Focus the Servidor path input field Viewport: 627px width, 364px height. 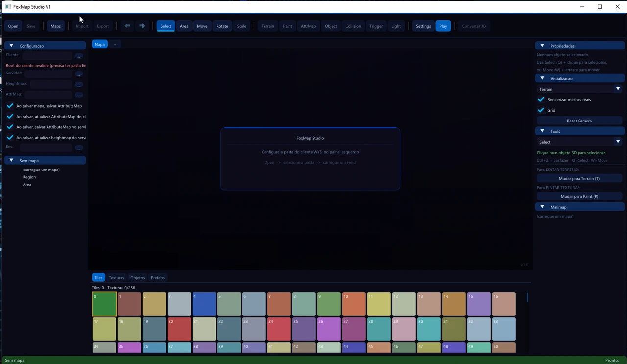[x=48, y=74]
